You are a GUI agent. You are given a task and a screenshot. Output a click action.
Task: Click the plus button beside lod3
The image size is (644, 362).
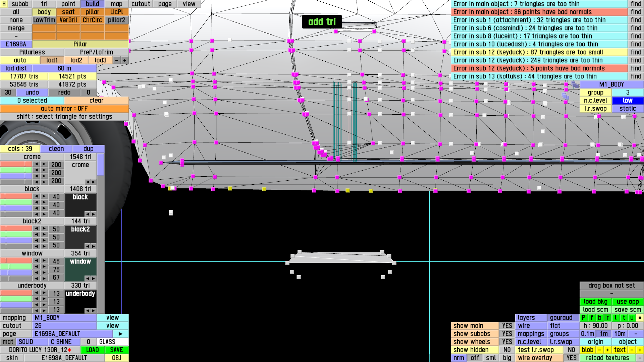125,60
